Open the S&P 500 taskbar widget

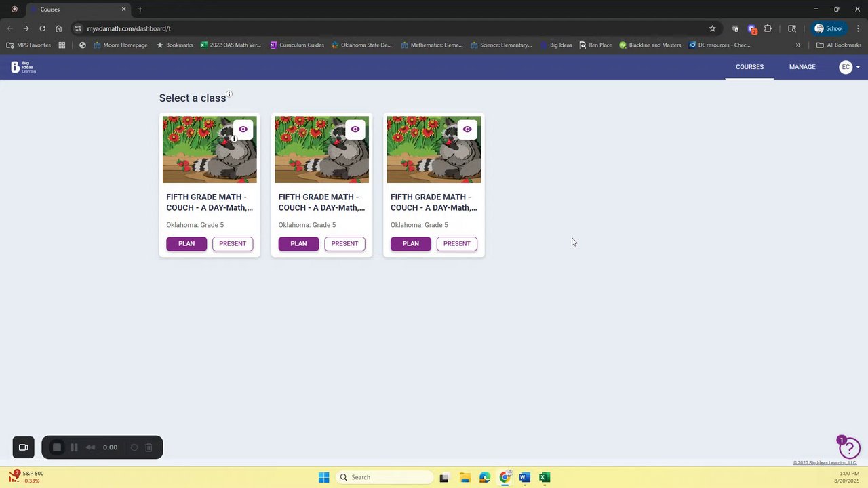click(26, 477)
